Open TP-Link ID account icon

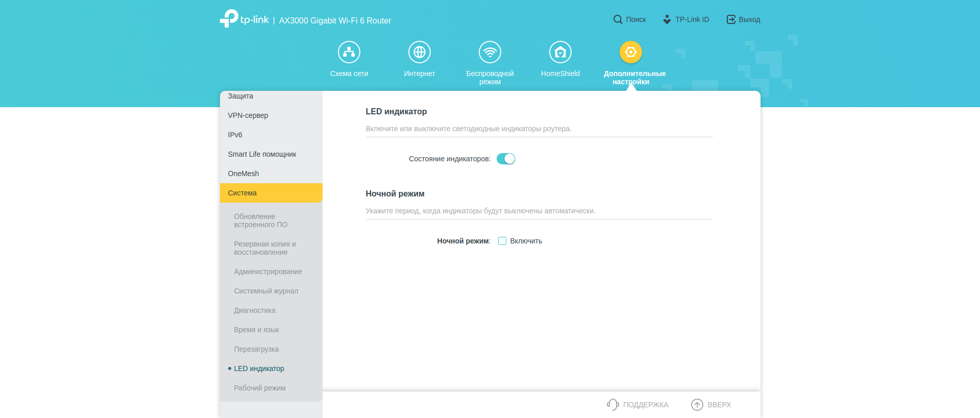(667, 19)
